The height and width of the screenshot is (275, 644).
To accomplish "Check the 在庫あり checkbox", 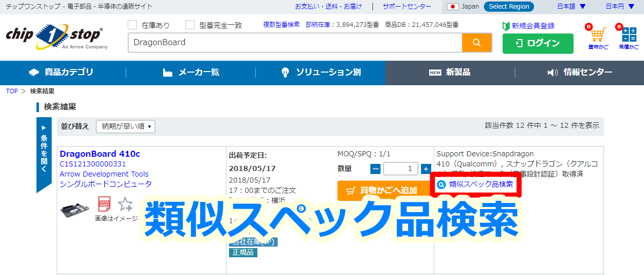I will [132, 25].
